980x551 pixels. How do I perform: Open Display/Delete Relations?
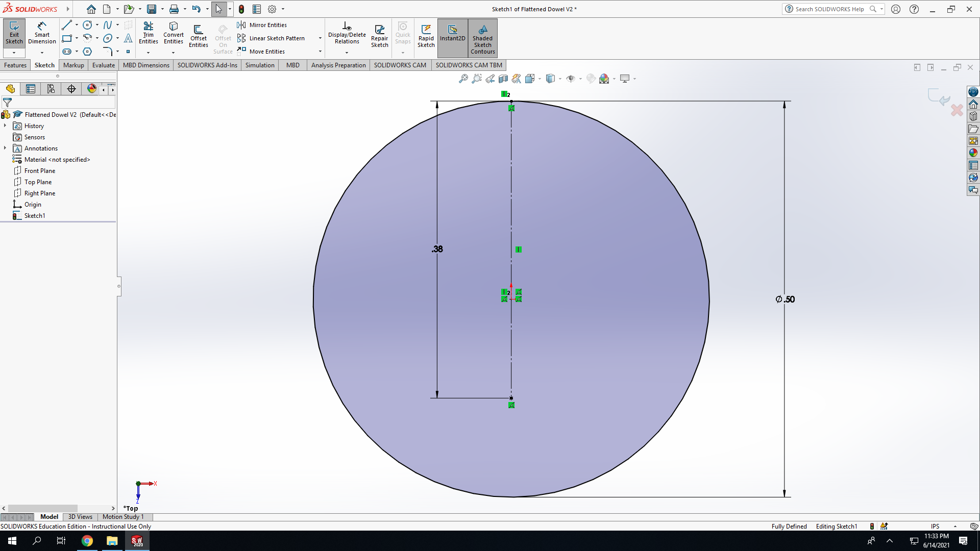tap(347, 33)
